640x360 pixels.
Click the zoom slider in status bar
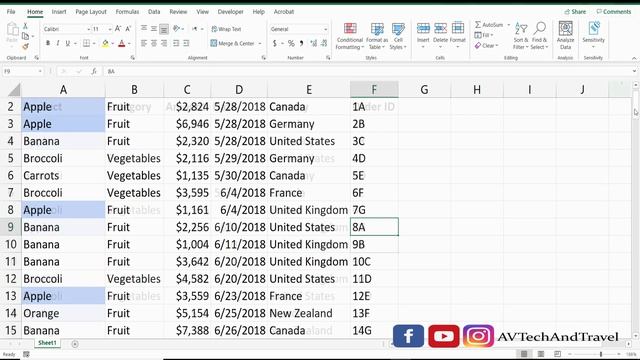pyautogui.click(x=594, y=354)
